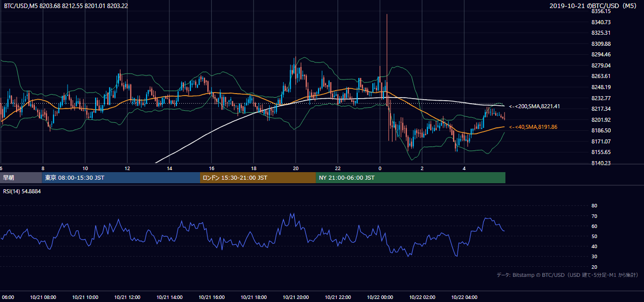Screen dimensions: 644x302
Task: Click the 10/21 14:00 time label
Action: click(169, 297)
